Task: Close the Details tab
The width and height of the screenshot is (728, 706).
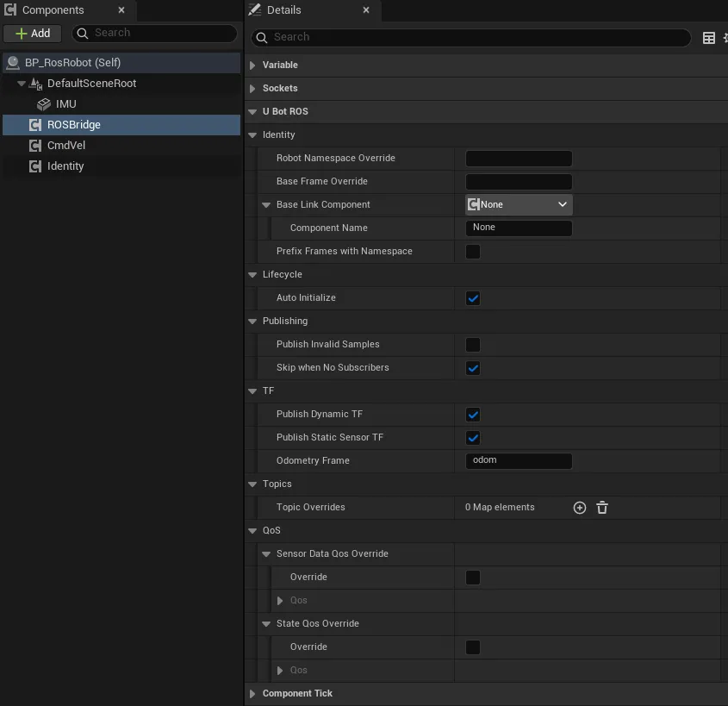Action: tap(366, 9)
